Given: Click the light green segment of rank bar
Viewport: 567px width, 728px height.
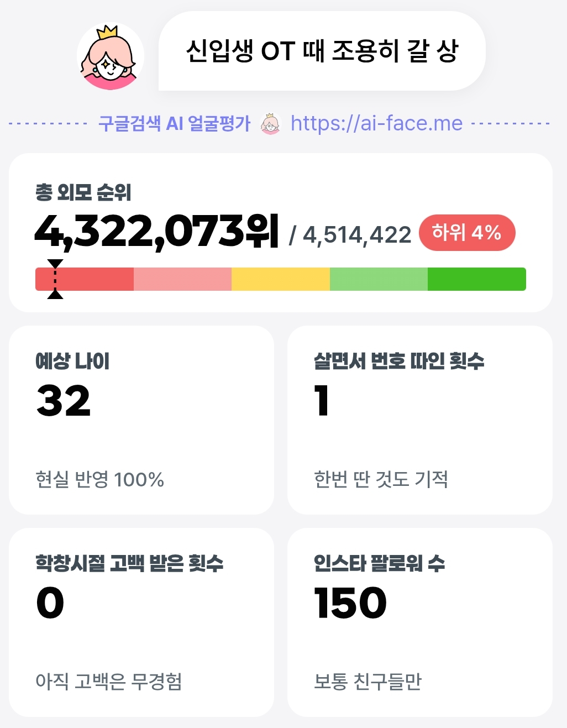Looking at the screenshot, I should [379, 279].
